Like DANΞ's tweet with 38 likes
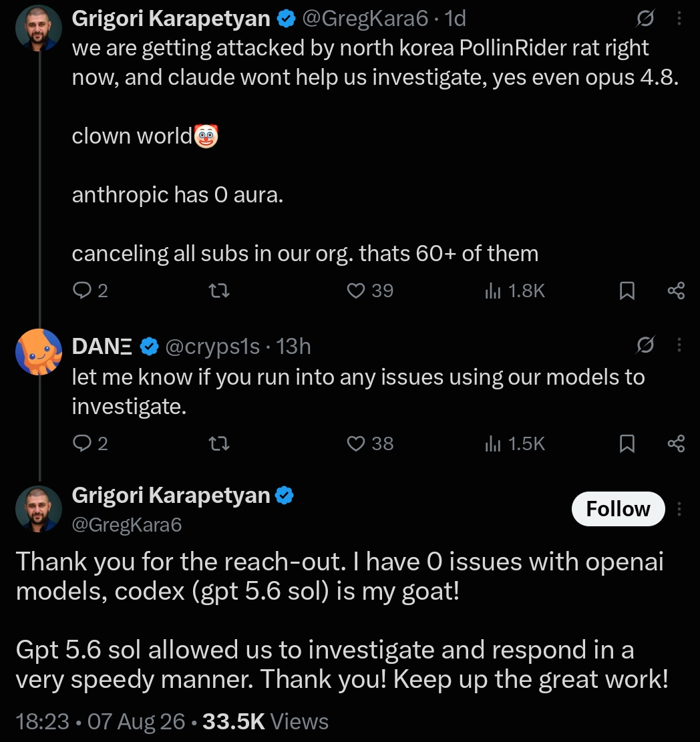This screenshot has height=742, width=700. point(369,443)
